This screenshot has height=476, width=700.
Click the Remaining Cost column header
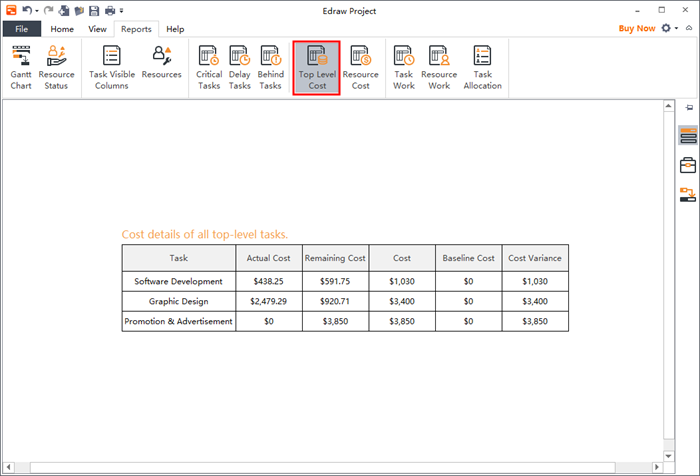(x=335, y=258)
